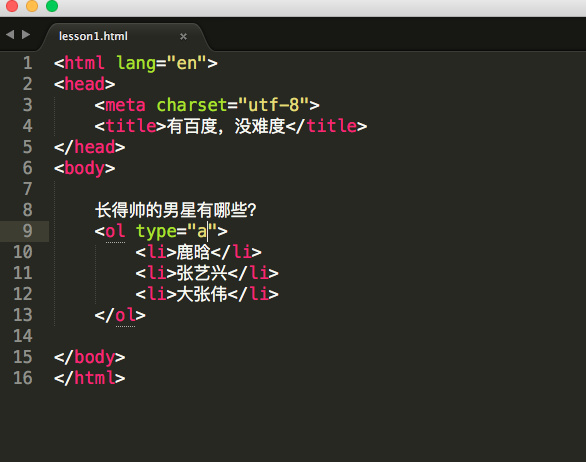Click line number 14 in gutter

[x=23, y=336]
